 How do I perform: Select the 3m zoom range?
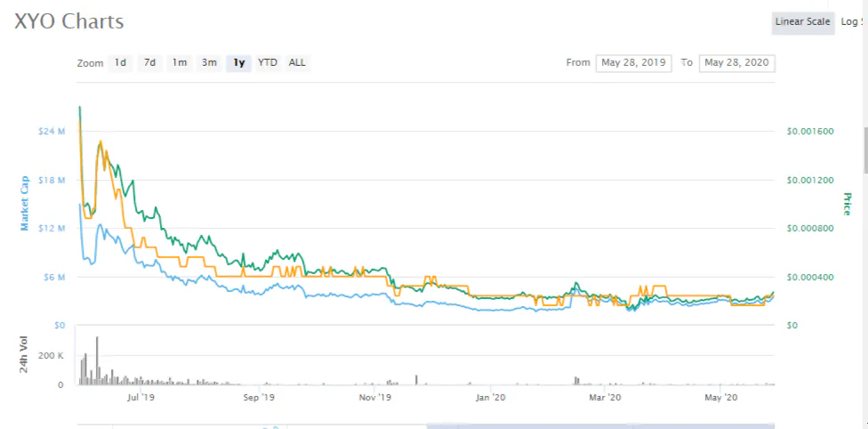(x=209, y=62)
